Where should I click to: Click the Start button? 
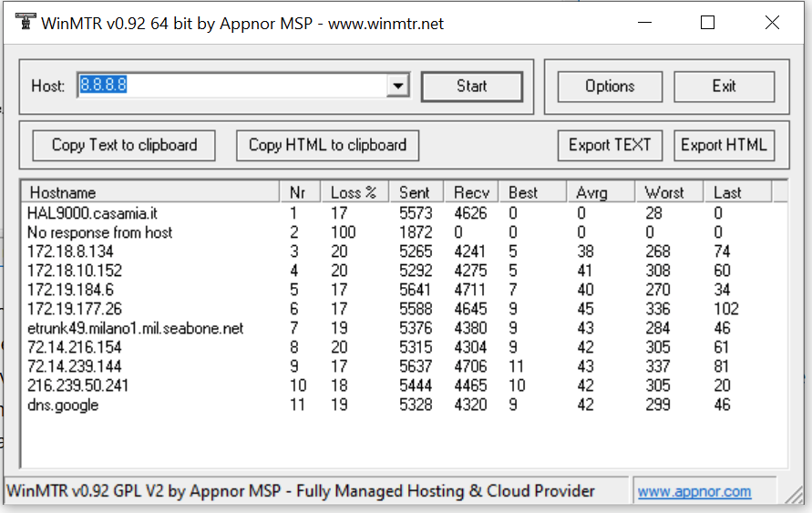click(472, 86)
